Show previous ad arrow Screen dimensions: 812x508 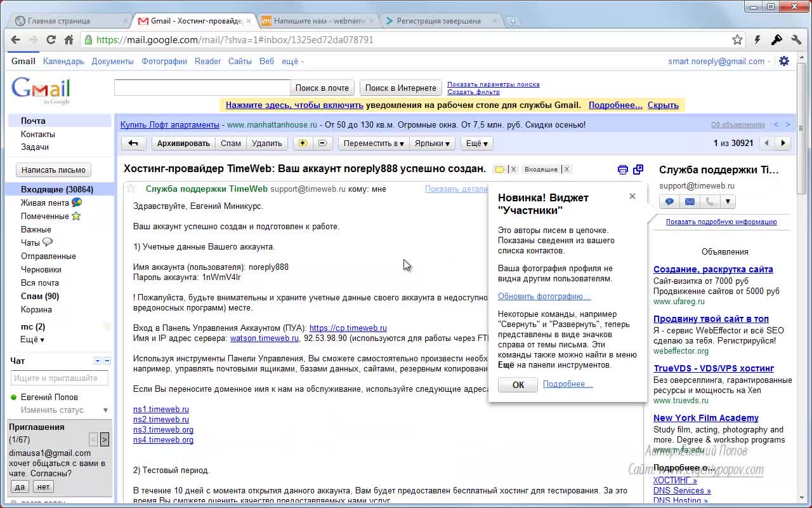tap(777, 124)
